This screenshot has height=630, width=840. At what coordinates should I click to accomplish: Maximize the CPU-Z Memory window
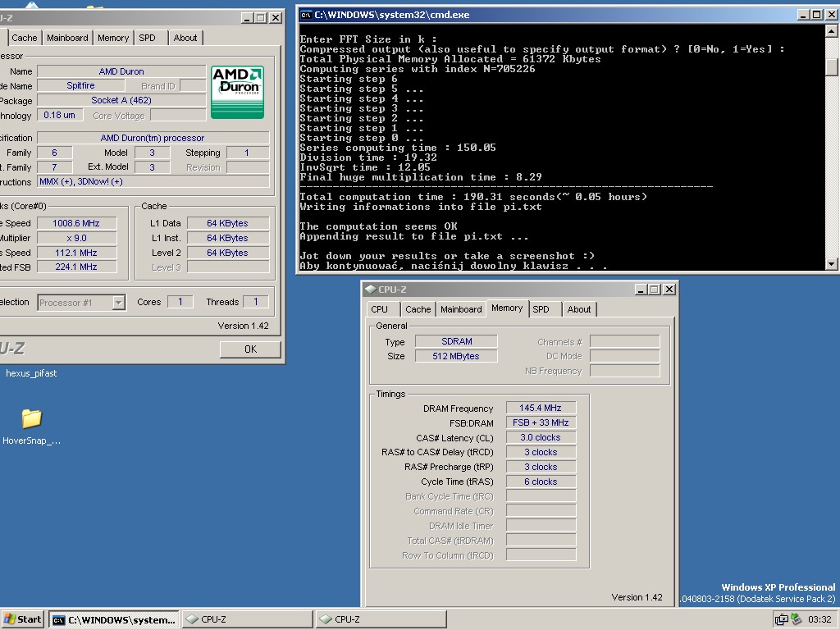pos(654,290)
